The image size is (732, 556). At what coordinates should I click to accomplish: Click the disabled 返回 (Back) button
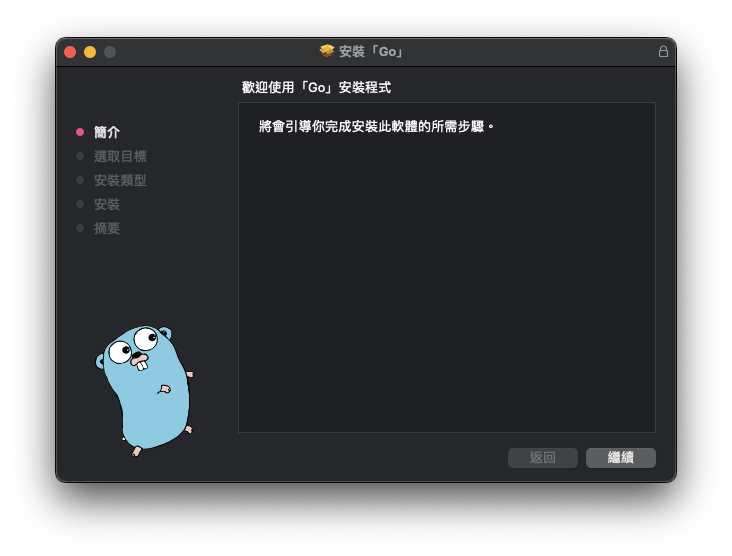[x=542, y=457]
